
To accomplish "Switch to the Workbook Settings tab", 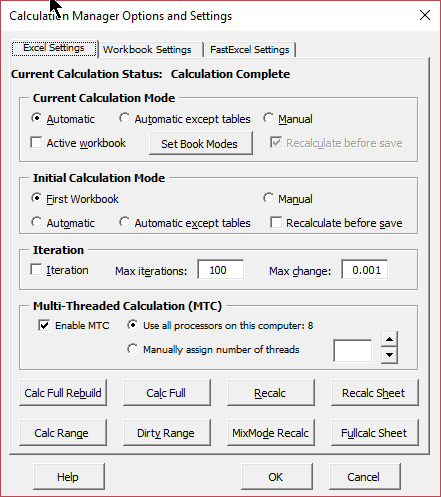I will [147, 50].
